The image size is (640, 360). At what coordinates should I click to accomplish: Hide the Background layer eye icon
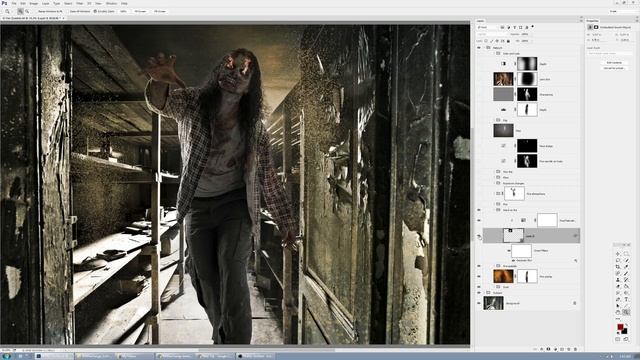click(479, 303)
